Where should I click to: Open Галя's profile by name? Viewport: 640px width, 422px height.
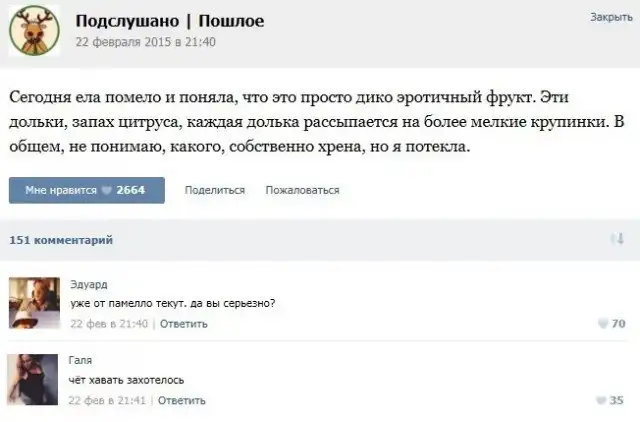[x=81, y=361]
